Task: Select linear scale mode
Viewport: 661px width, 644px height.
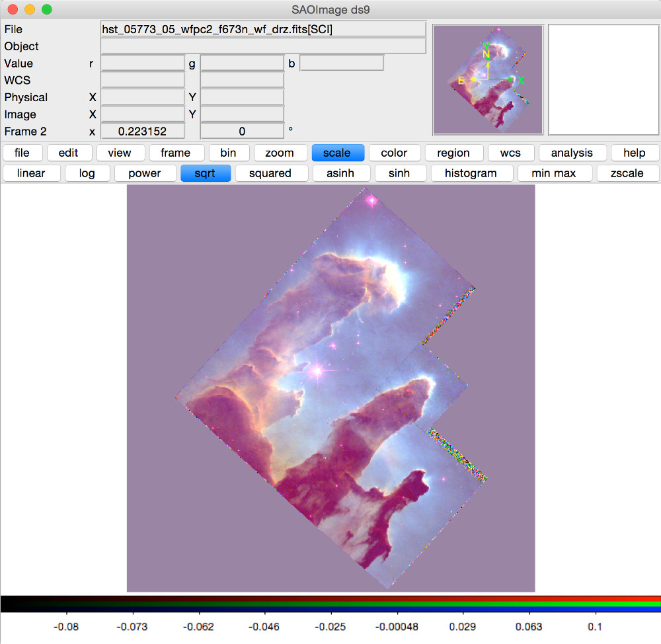Action: coord(31,173)
